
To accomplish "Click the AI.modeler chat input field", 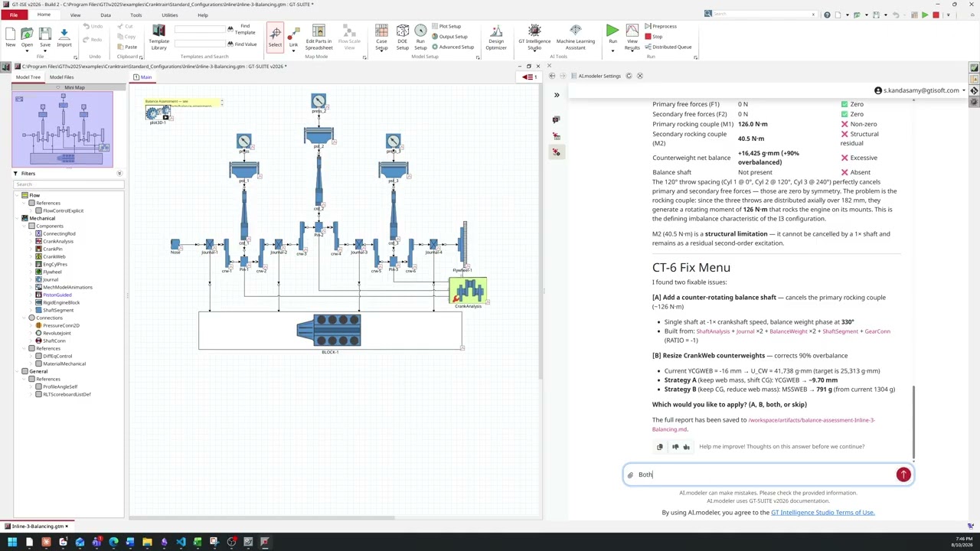I will 768,475.
